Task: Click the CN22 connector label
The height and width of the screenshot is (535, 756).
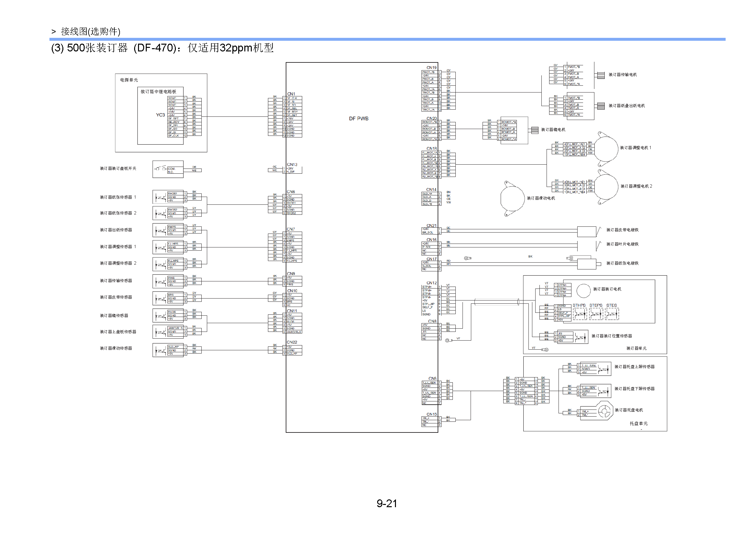Action: click(x=292, y=342)
